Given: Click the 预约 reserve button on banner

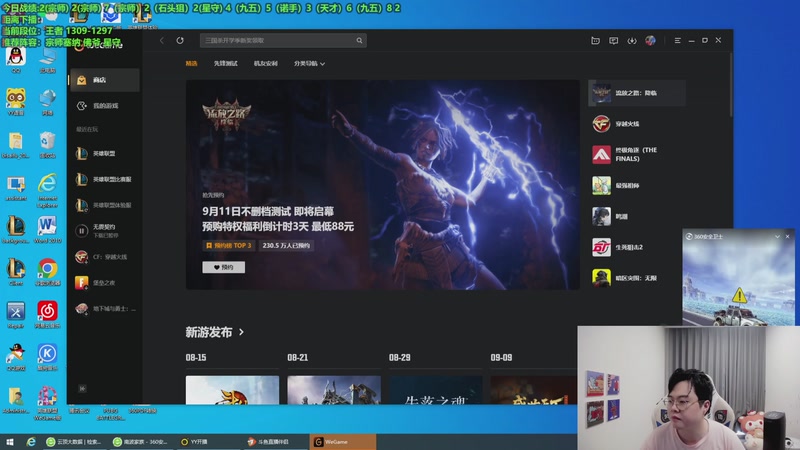Looking at the screenshot, I should pos(223,267).
